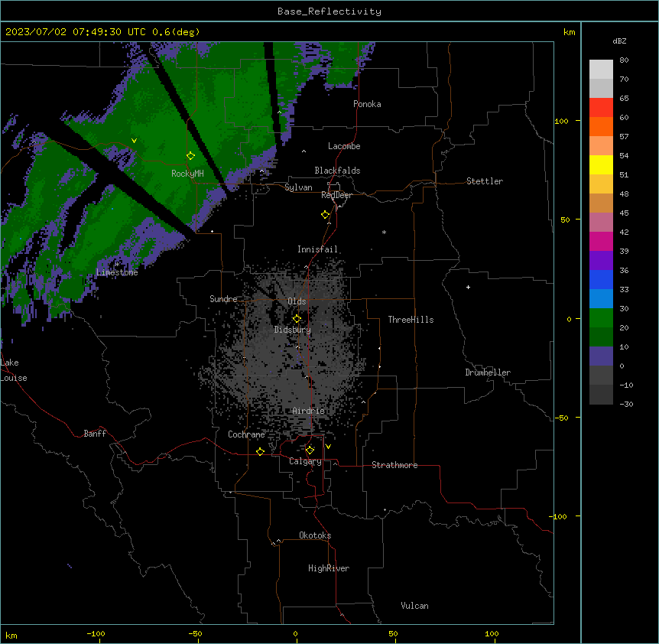Select the Drumheller label

click(x=488, y=372)
